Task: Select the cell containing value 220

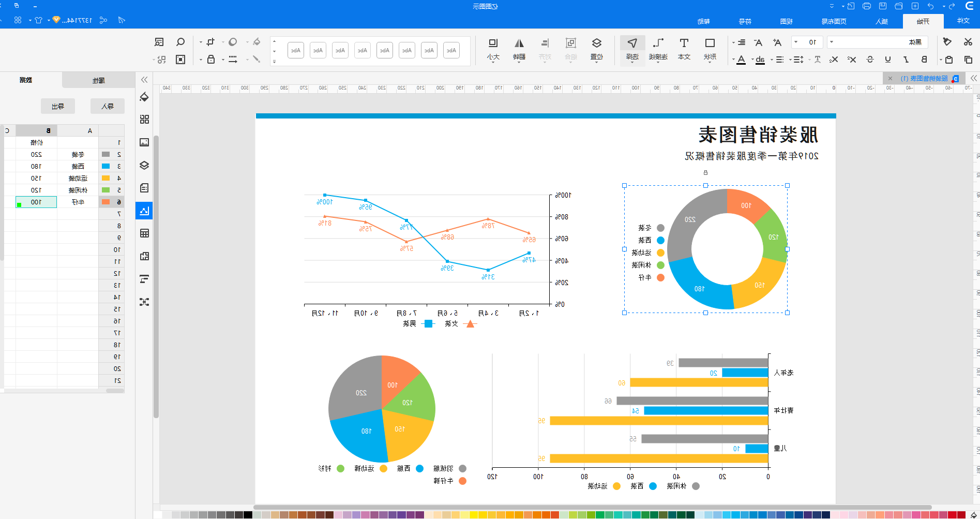Action: tap(36, 154)
